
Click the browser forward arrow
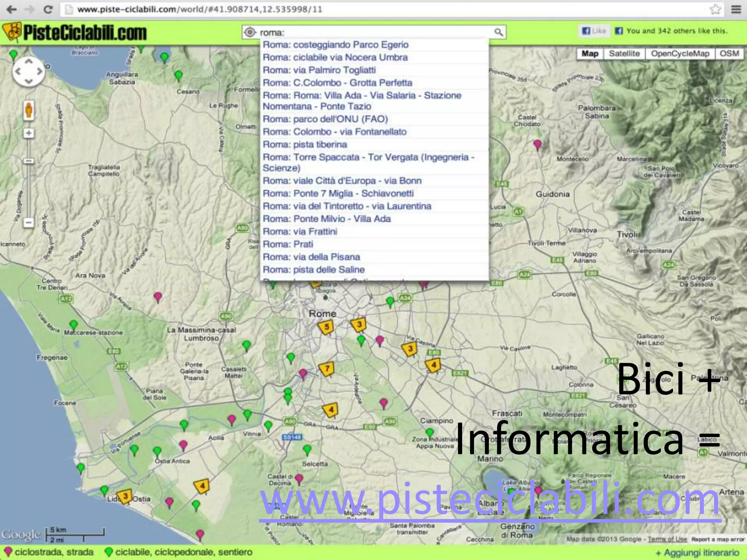point(29,9)
